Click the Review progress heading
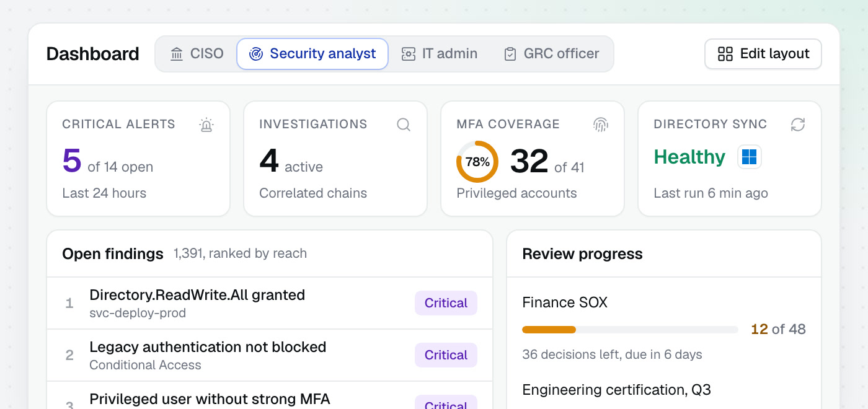Screen dimensions: 868x409 [582, 254]
